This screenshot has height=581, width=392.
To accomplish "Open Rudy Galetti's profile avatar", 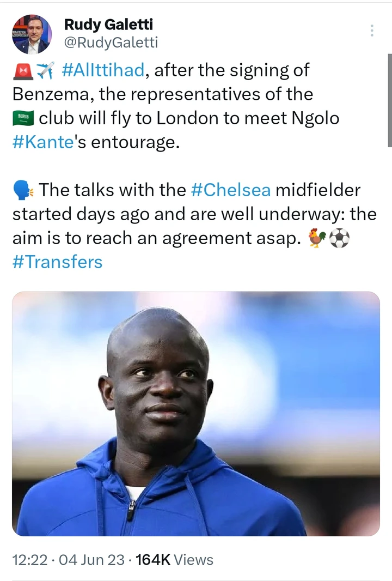I will pyautogui.click(x=32, y=34).
